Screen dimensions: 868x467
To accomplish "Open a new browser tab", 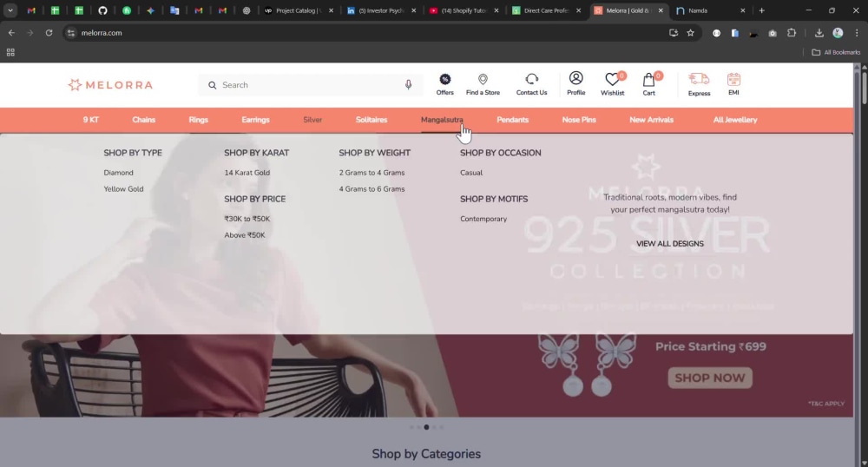I will pyautogui.click(x=762, y=10).
